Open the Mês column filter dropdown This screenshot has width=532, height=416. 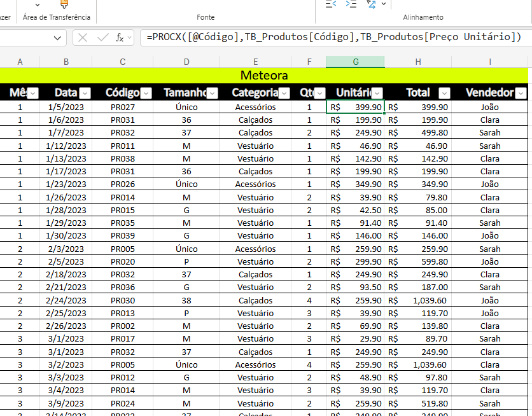point(33,93)
